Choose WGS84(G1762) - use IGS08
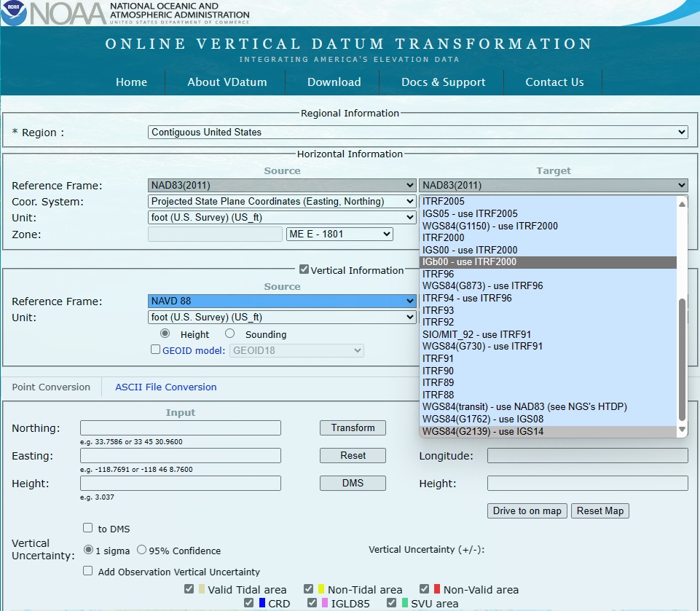The height and width of the screenshot is (611, 700). 548,419
